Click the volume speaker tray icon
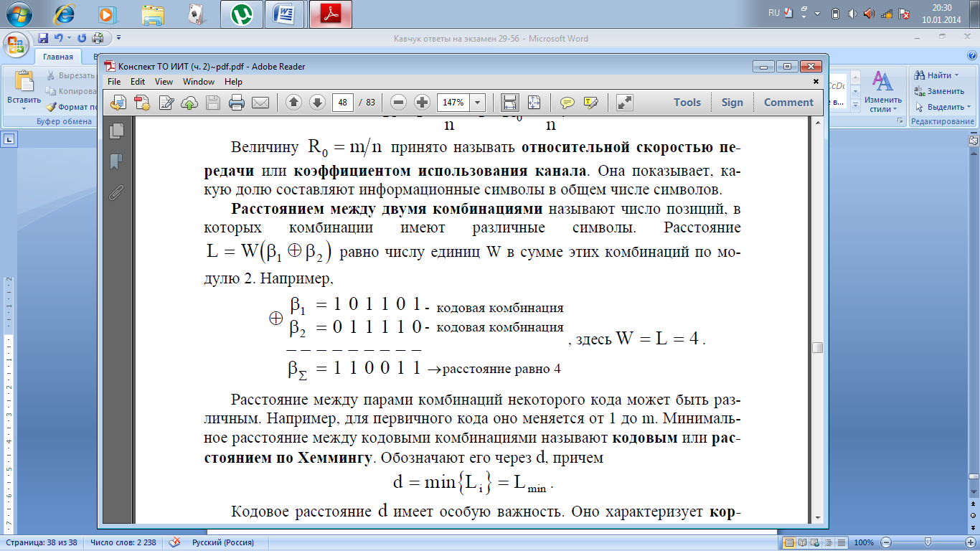This screenshot has width=980, height=551. 852,13
